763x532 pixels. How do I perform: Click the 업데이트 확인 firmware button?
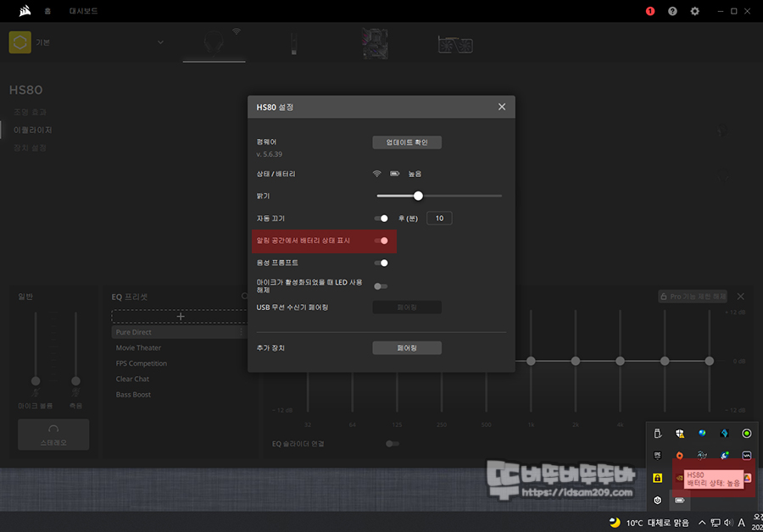tap(407, 142)
